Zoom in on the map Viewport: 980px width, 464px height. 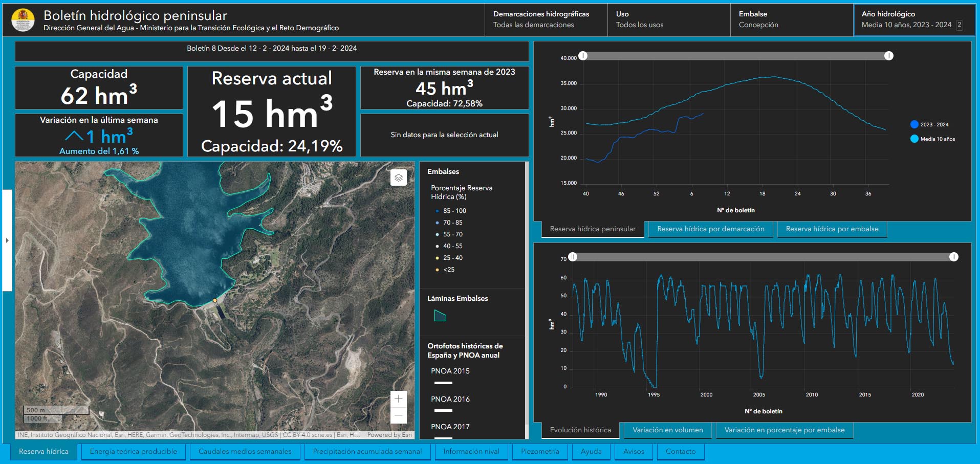click(398, 399)
